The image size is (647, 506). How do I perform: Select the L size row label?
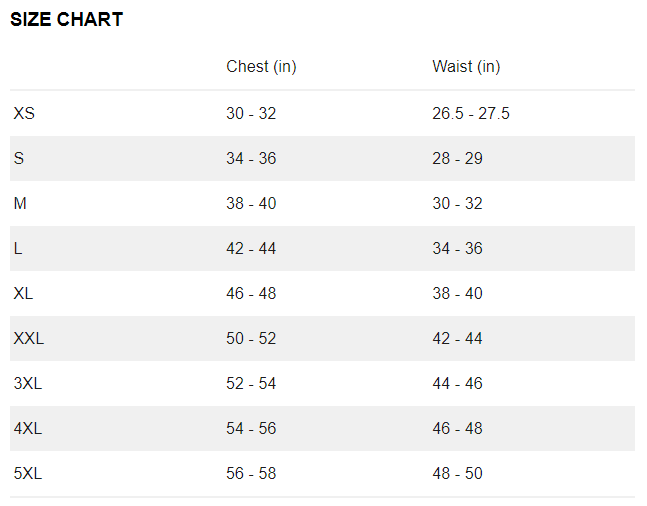[x=18, y=248]
